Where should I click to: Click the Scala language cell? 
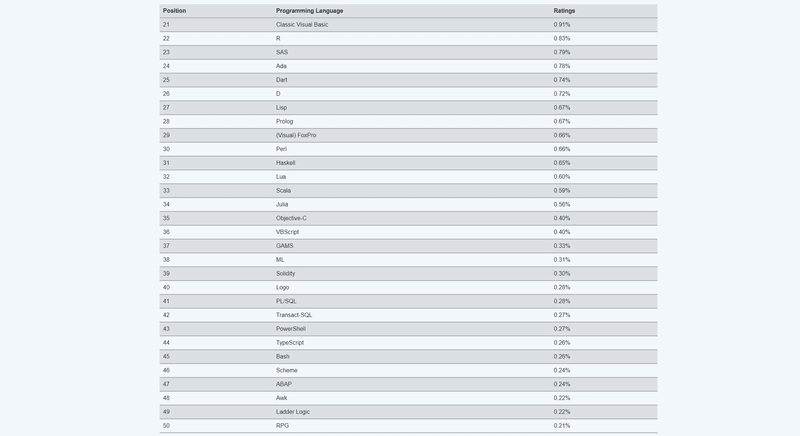(x=284, y=190)
